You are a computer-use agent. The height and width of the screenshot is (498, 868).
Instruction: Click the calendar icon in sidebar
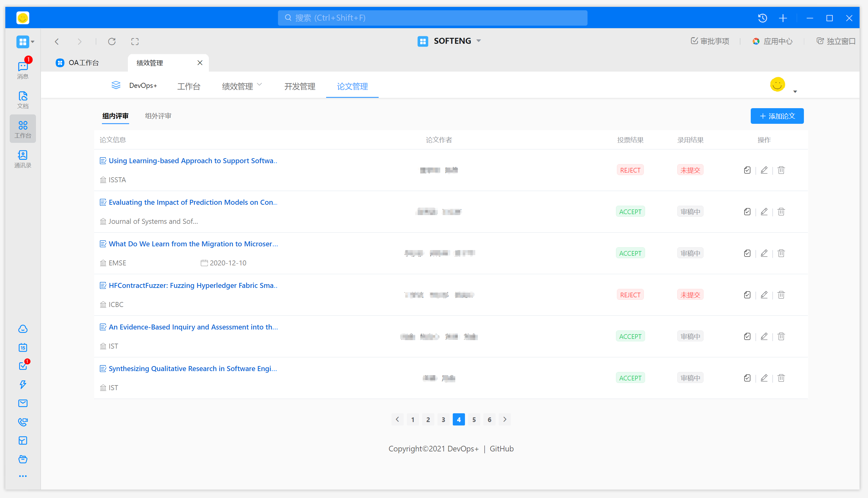(x=23, y=348)
